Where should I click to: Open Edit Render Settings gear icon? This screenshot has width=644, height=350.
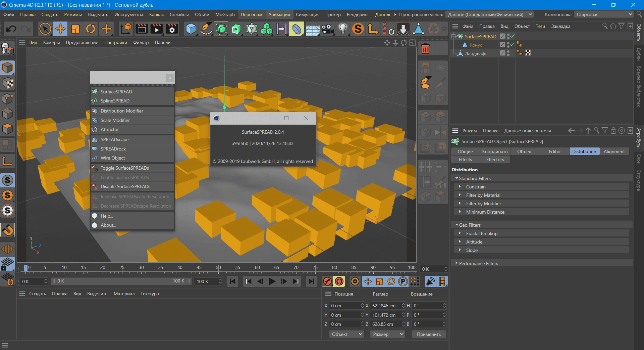pyautogui.click(x=172, y=29)
